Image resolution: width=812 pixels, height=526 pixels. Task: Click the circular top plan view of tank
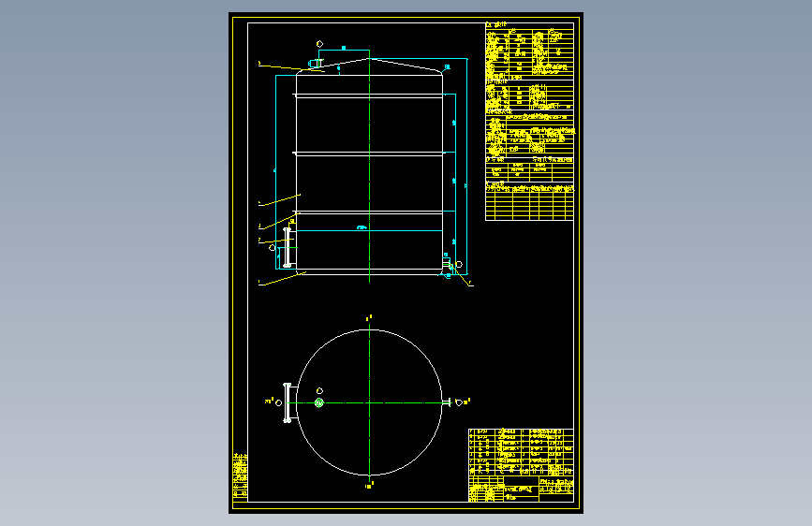point(369,402)
